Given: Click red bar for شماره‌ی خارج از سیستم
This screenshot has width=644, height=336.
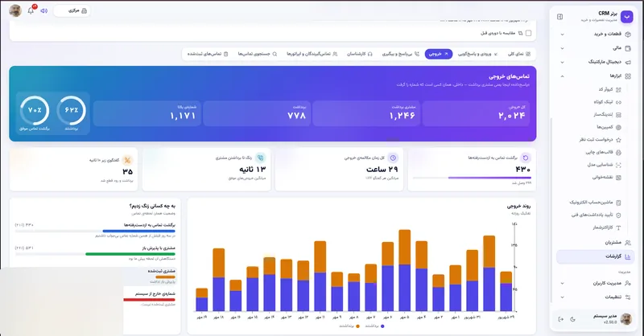Looking at the screenshot, I should coord(150,300).
